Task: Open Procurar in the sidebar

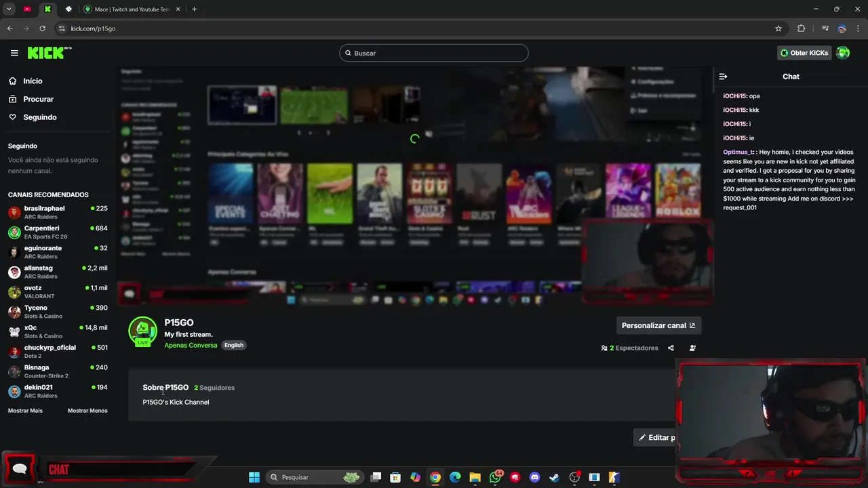Action: click(38, 99)
